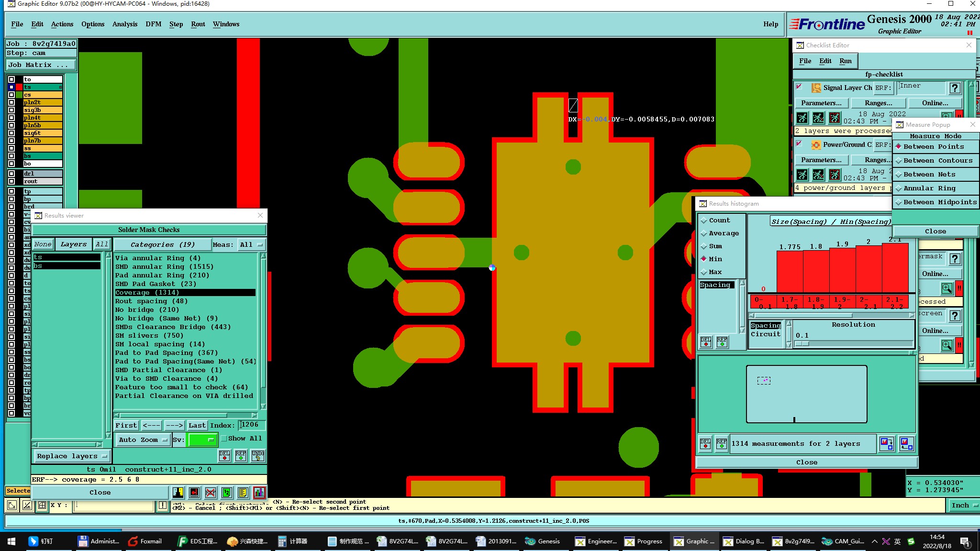Click UNDO icon in Results viewer
The image size is (980, 551).
(258, 455)
